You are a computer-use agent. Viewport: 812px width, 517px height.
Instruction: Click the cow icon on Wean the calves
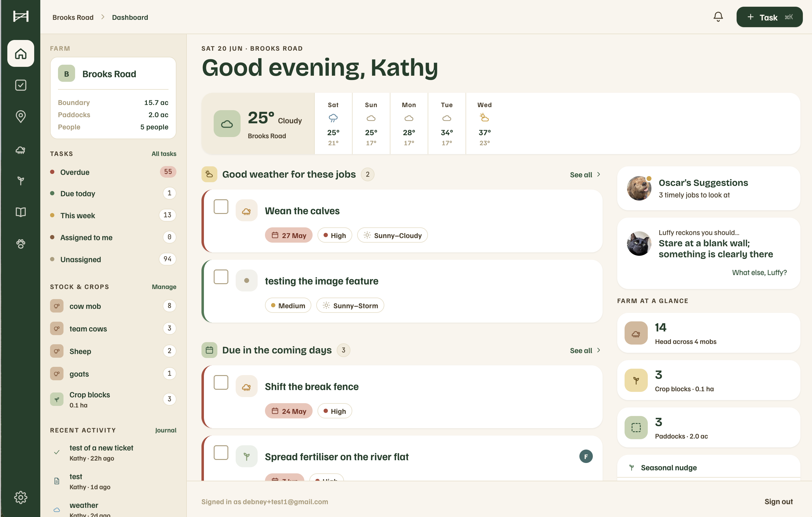point(247,211)
